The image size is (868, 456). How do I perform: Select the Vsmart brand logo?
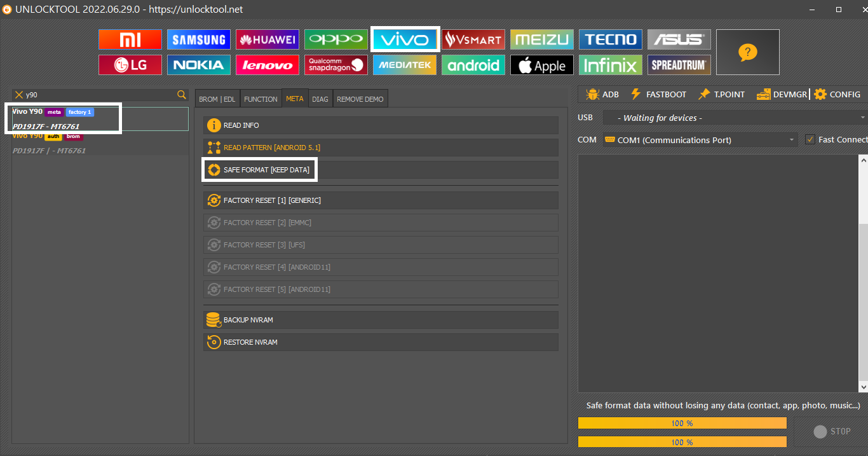tap(473, 39)
